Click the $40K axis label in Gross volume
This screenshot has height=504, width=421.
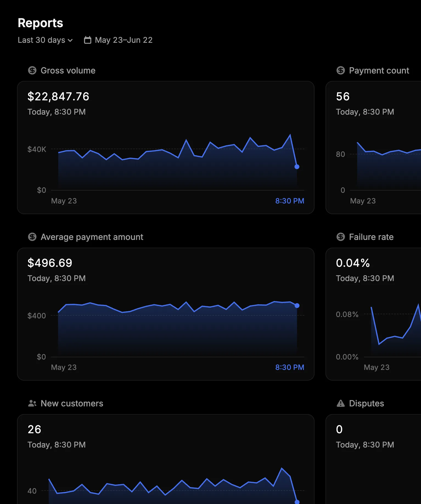pos(37,149)
